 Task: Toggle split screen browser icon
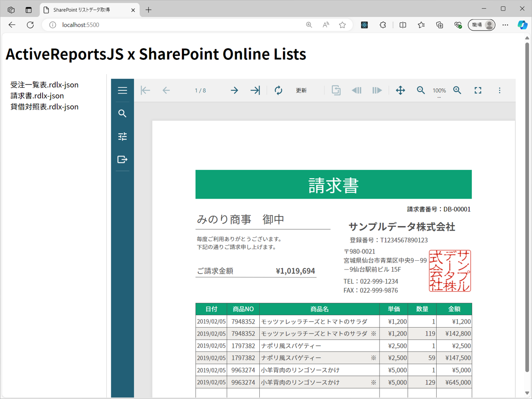click(x=403, y=25)
